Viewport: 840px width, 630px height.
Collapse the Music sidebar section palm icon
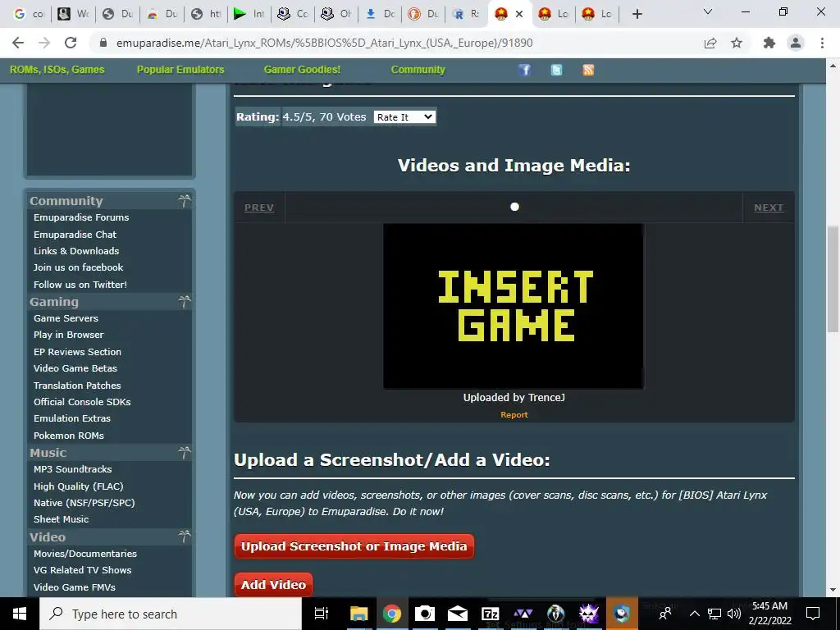(x=185, y=453)
